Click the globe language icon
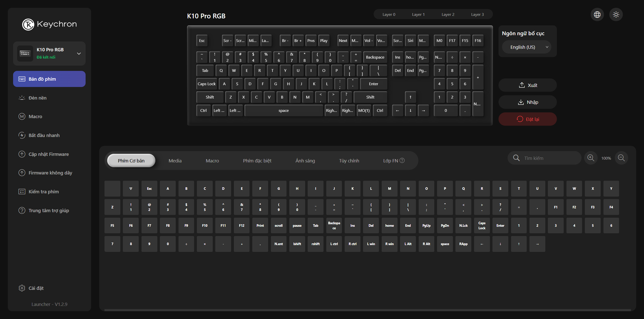Viewport: 644px width, 319px height. pyautogui.click(x=597, y=15)
